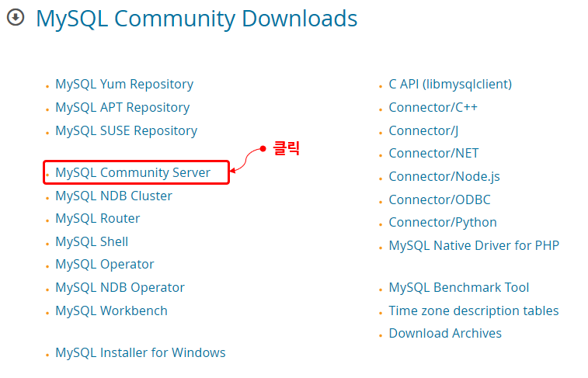
Task: Click Time zone description tables link
Action: point(474,311)
